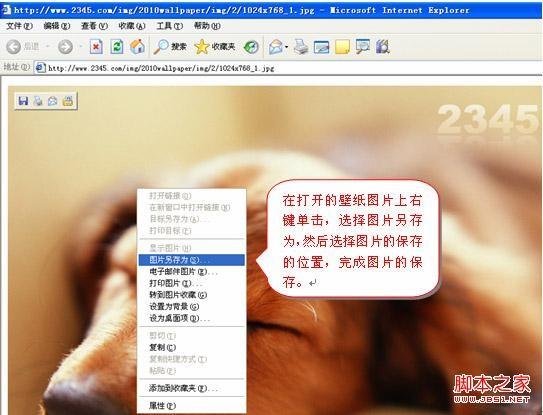This screenshot has width=543, height=415.
Task: Open the 文件(F) menu
Action: [x=19, y=26]
